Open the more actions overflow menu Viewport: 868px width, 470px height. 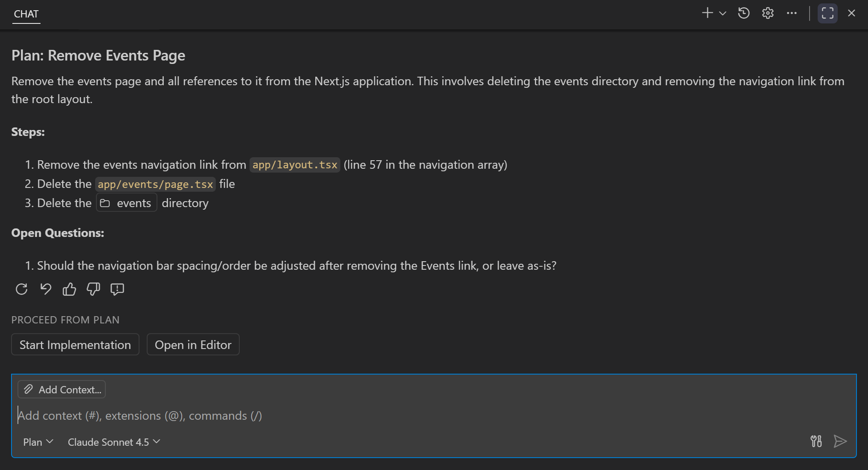792,13
